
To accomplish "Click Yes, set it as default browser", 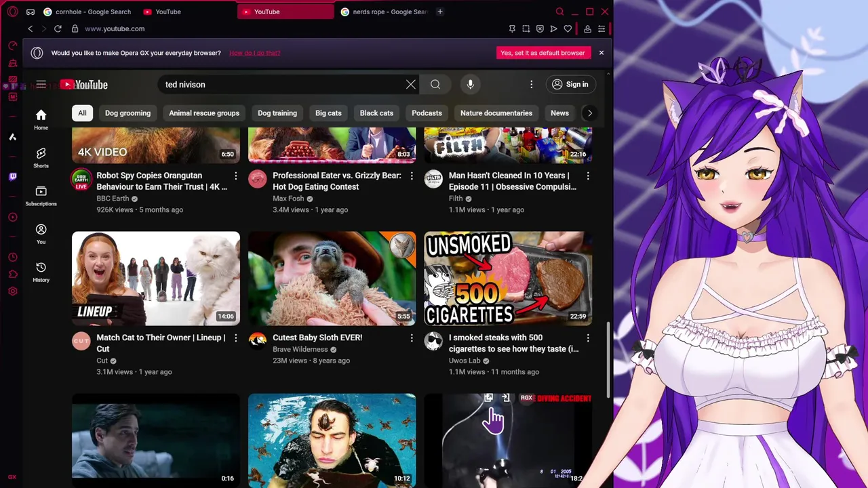I will click(x=542, y=53).
